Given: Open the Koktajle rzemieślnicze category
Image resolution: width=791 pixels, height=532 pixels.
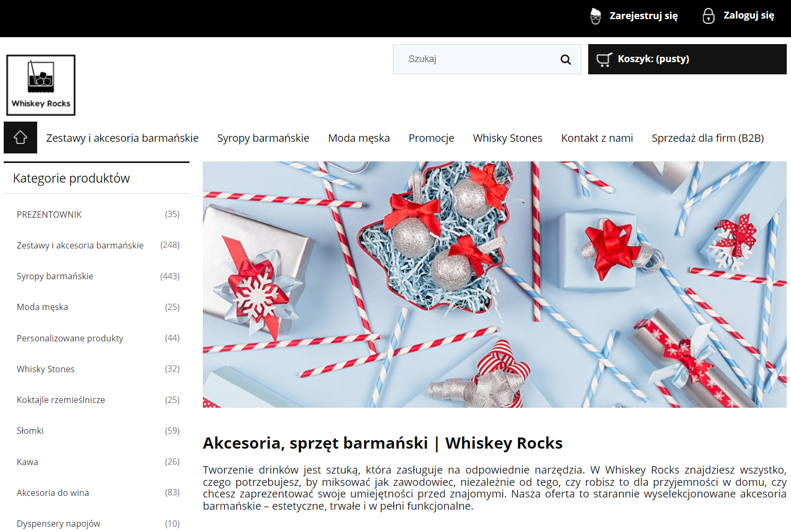Looking at the screenshot, I should coord(61,400).
